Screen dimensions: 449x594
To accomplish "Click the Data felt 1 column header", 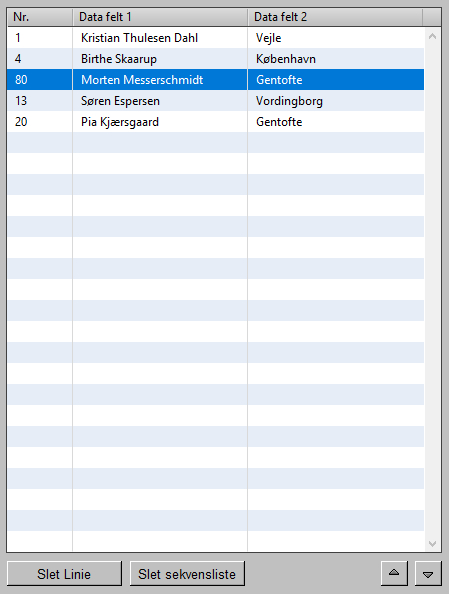I will point(160,17).
